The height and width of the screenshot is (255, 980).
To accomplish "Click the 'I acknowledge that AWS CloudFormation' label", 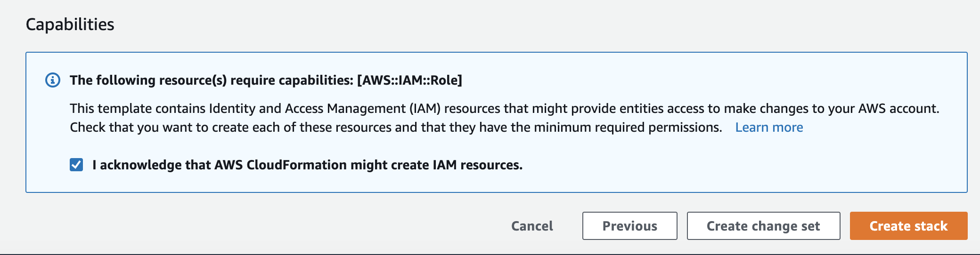I will click(x=308, y=165).
